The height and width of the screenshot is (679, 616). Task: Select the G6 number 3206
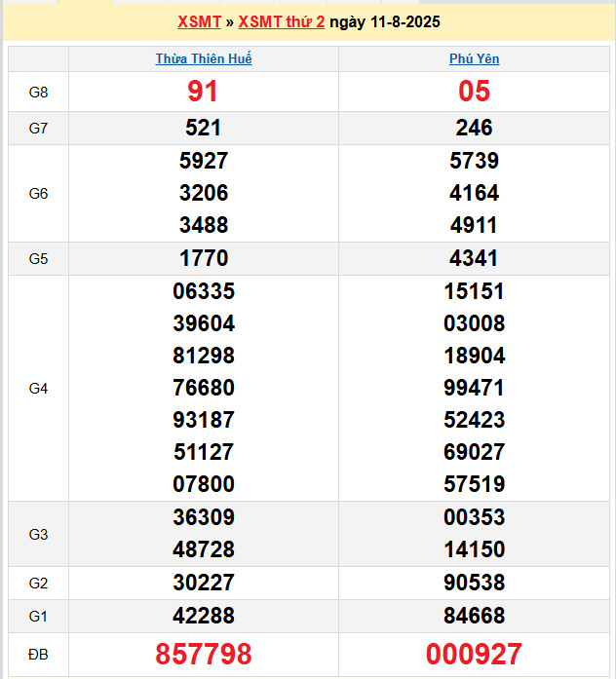pyautogui.click(x=204, y=193)
